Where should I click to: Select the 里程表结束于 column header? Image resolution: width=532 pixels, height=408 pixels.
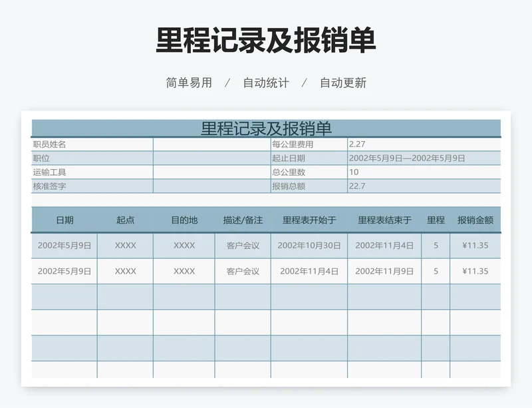(384, 220)
